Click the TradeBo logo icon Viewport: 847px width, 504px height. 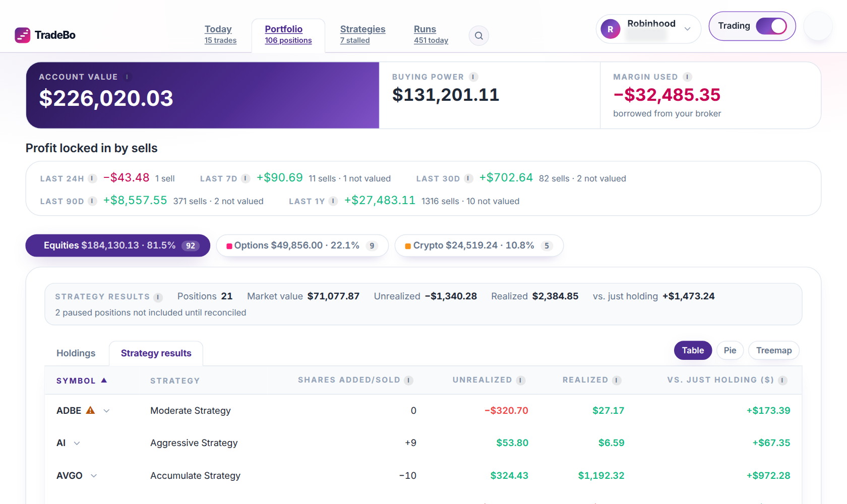23,35
